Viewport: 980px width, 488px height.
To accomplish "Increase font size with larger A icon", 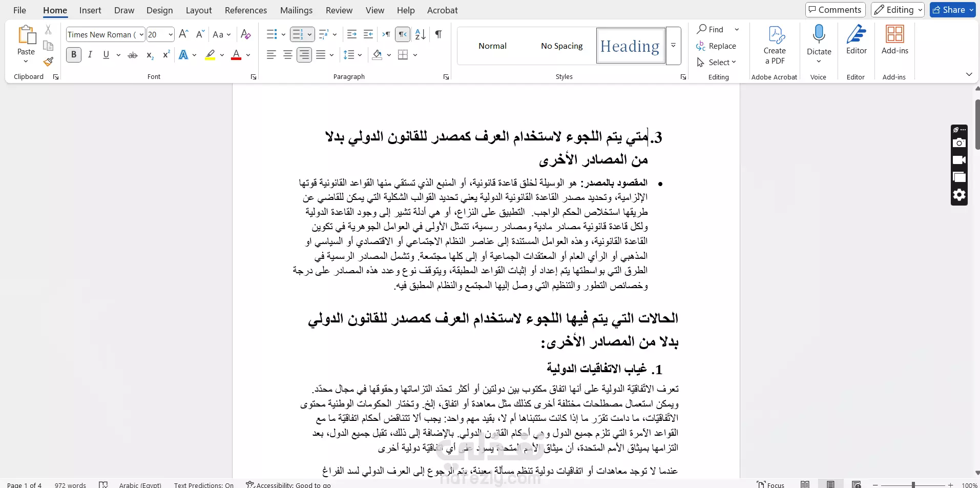I will [184, 34].
